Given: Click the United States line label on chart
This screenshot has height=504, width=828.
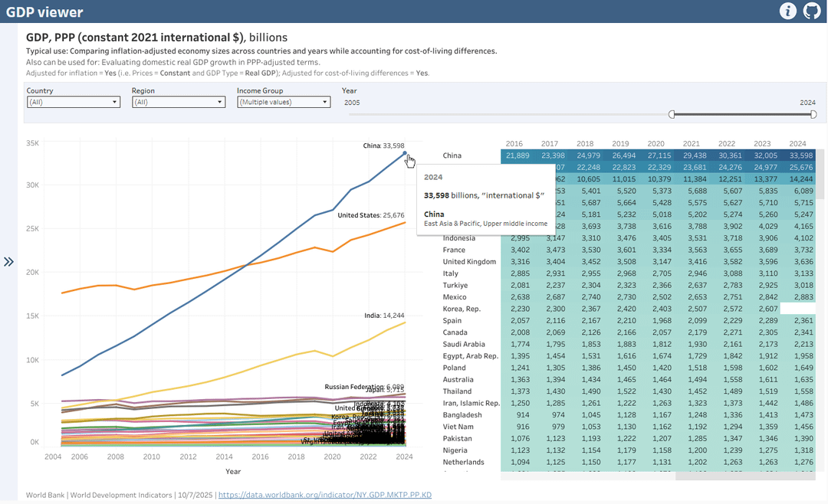Looking at the screenshot, I should coord(370,215).
